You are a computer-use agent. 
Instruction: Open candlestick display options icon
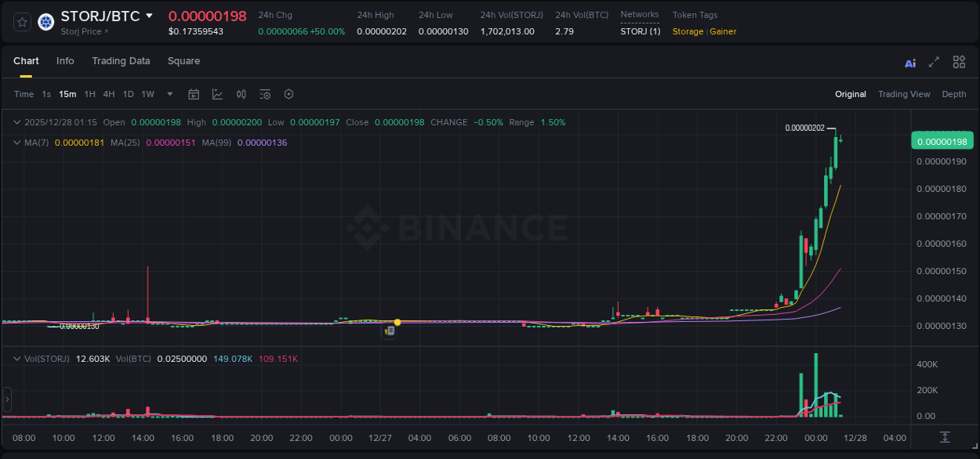(241, 94)
